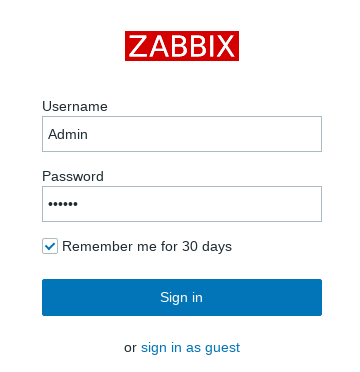Place cursor on 'Admin' text in Username
This screenshot has width=360, height=372.
click(x=68, y=134)
